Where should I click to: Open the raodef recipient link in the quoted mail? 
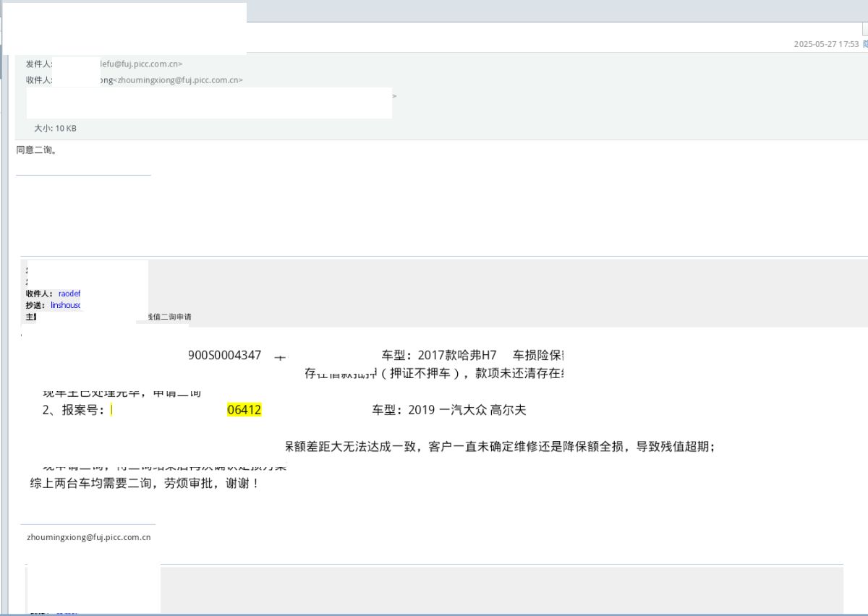coord(69,294)
